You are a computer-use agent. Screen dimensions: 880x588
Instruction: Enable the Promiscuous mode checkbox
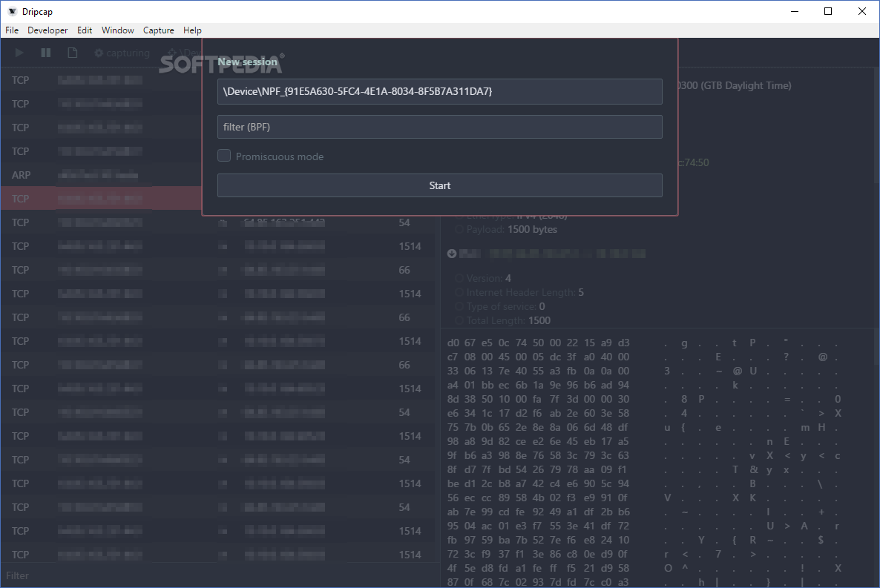(224, 156)
